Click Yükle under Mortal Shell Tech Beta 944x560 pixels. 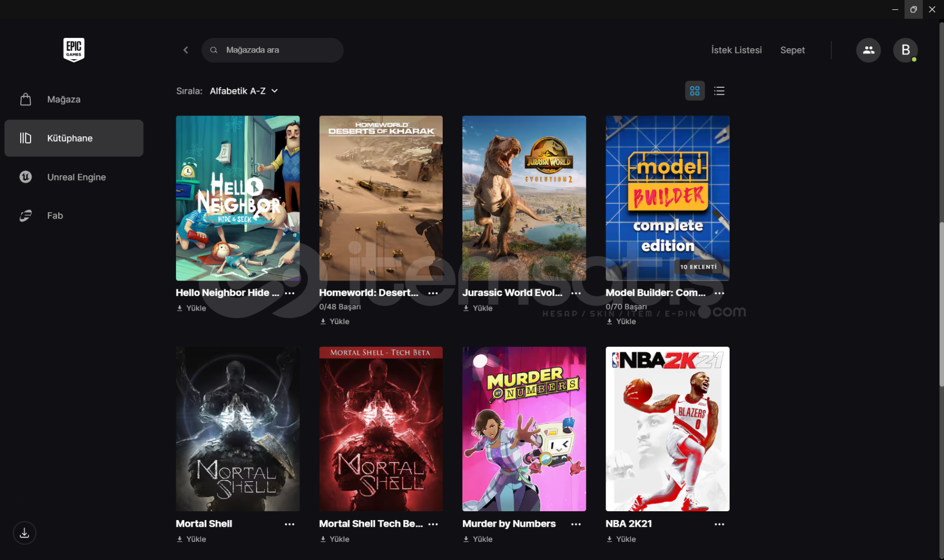335,539
